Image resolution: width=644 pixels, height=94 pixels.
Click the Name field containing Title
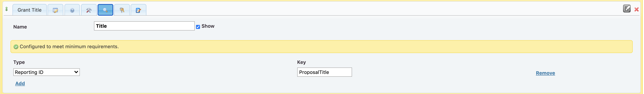[x=144, y=26]
